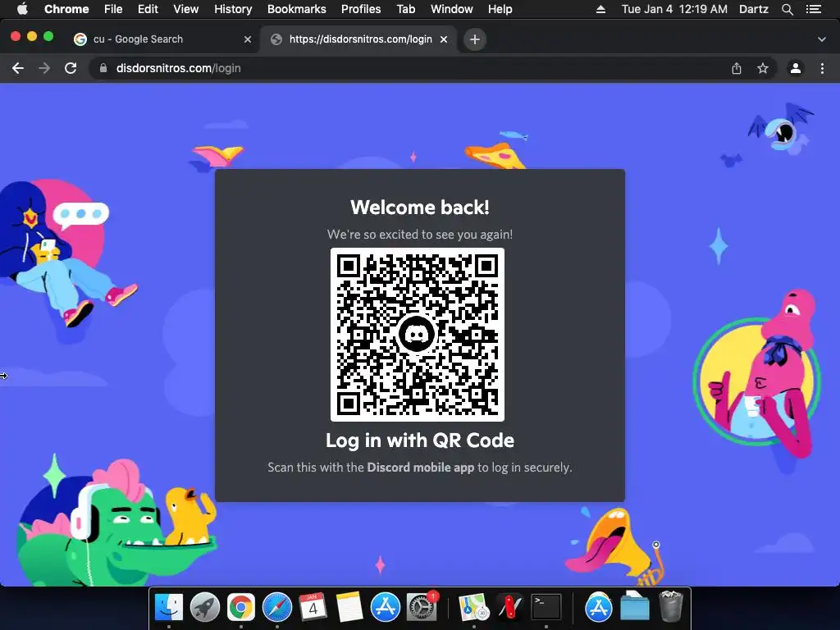Click "Log in with QR Code" text
This screenshot has width=840, height=630.
click(x=420, y=441)
